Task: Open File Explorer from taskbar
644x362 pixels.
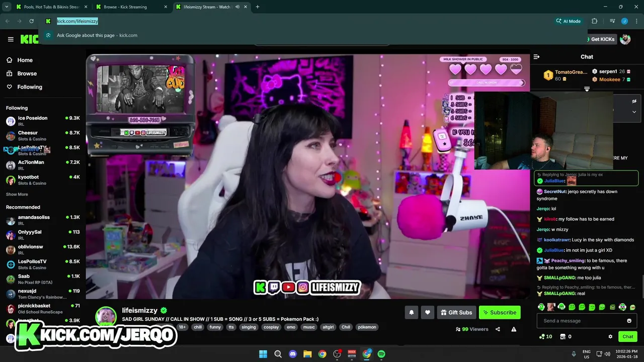Action: 307,354
